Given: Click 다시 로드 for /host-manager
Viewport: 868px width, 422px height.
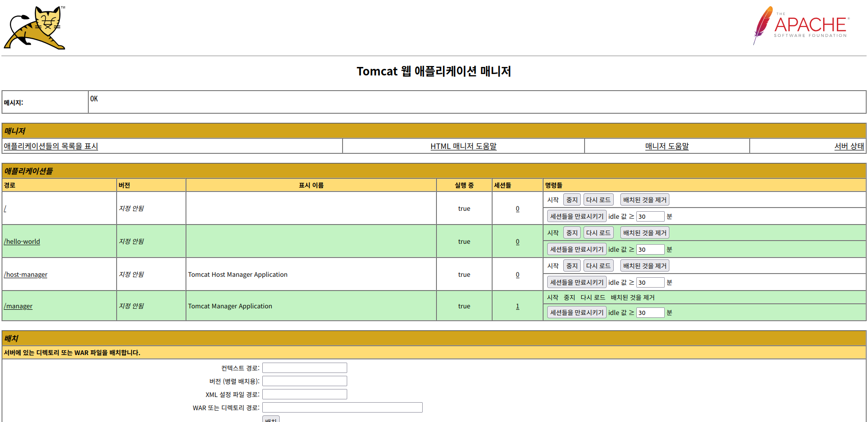Looking at the screenshot, I should [598, 266].
